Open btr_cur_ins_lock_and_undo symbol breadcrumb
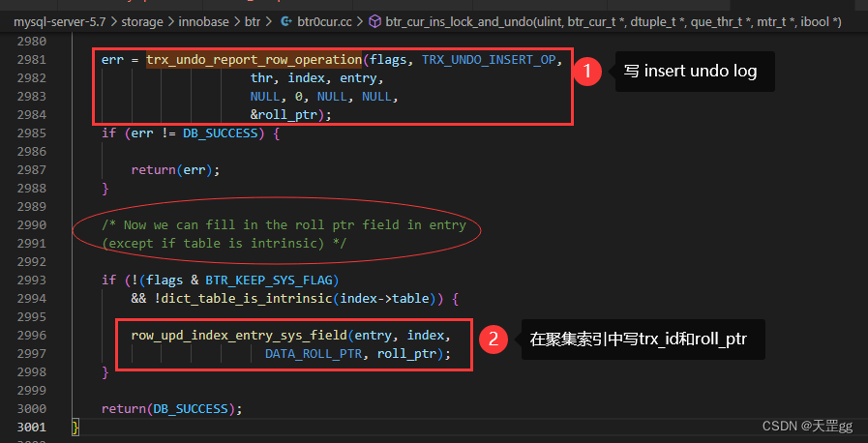This screenshot has height=443, width=868. (x=614, y=22)
